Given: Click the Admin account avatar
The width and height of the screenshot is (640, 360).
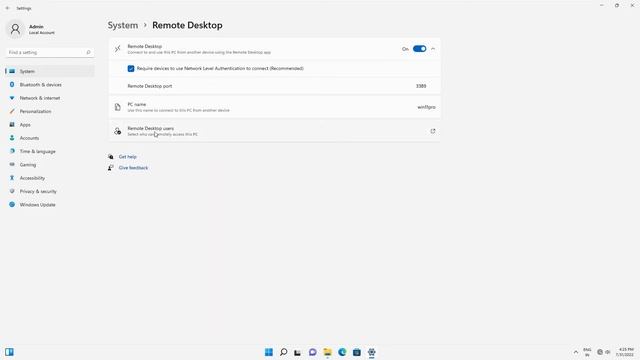Looking at the screenshot, I should pos(16,29).
